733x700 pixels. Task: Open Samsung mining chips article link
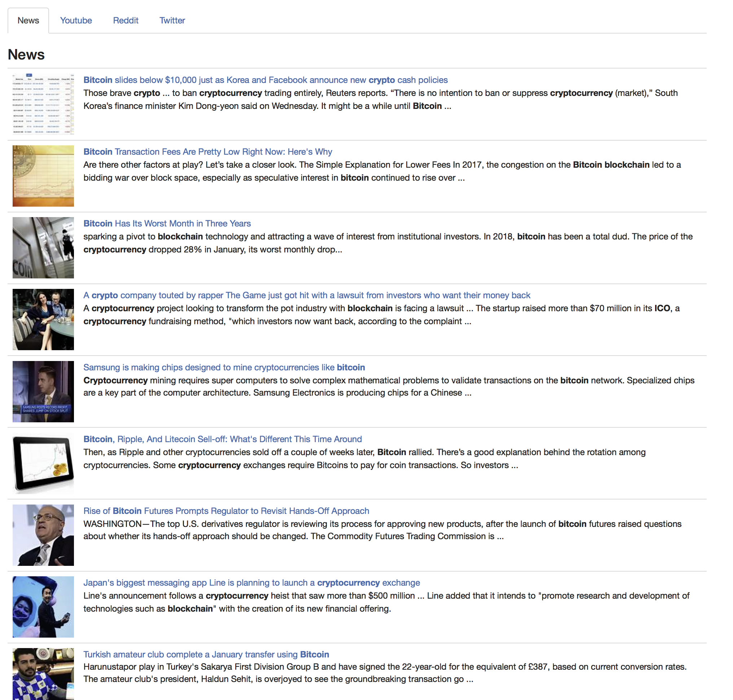pos(224,367)
